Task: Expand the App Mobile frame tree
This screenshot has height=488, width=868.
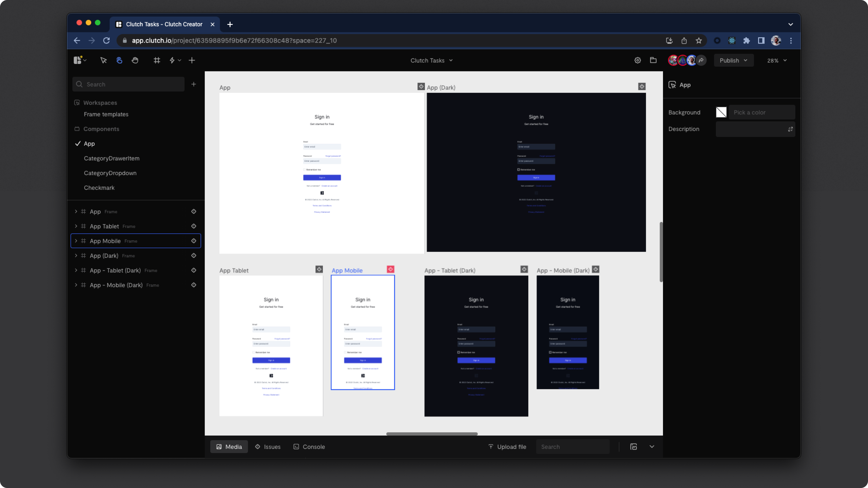Action: tap(76, 241)
